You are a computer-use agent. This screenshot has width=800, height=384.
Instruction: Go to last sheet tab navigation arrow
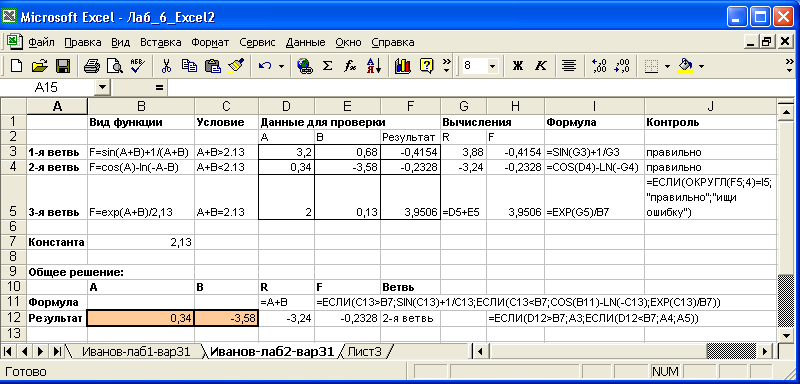click(x=57, y=351)
